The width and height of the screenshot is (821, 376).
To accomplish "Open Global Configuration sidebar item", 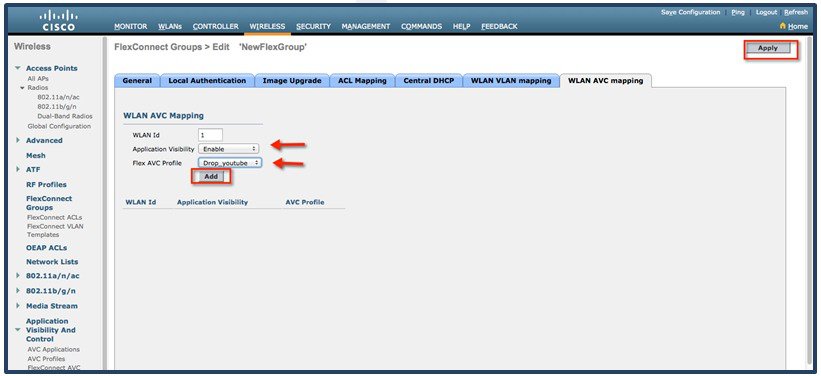I will [59, 126].
